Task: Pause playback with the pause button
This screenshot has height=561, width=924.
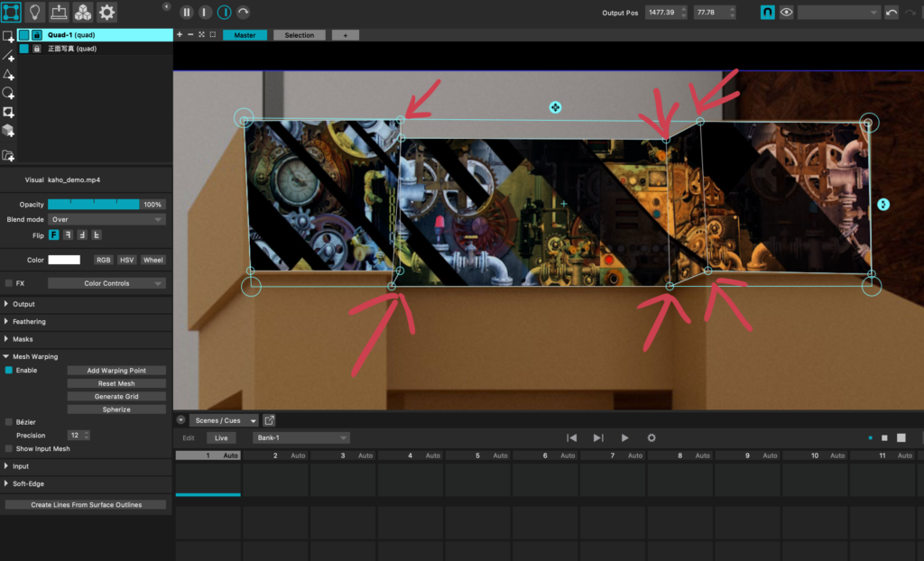Action: (x=186, y=13)
